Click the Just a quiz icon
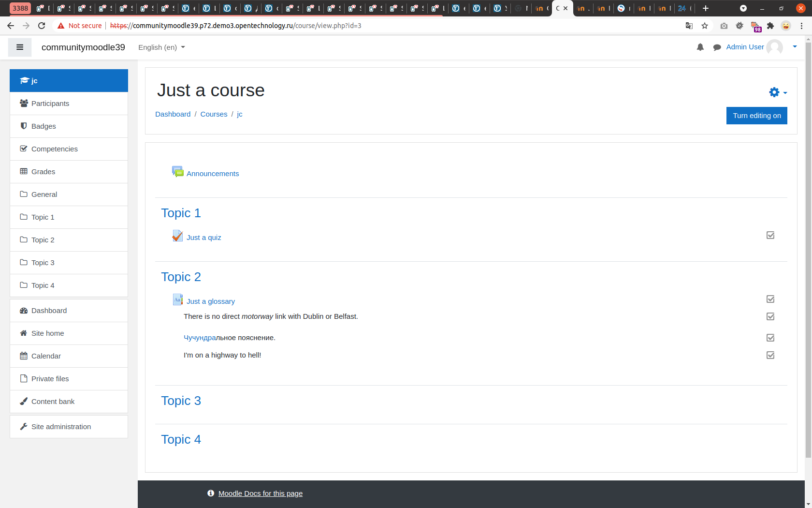Image resolution: width=812 pixels, height=508 pixels. 178,236
